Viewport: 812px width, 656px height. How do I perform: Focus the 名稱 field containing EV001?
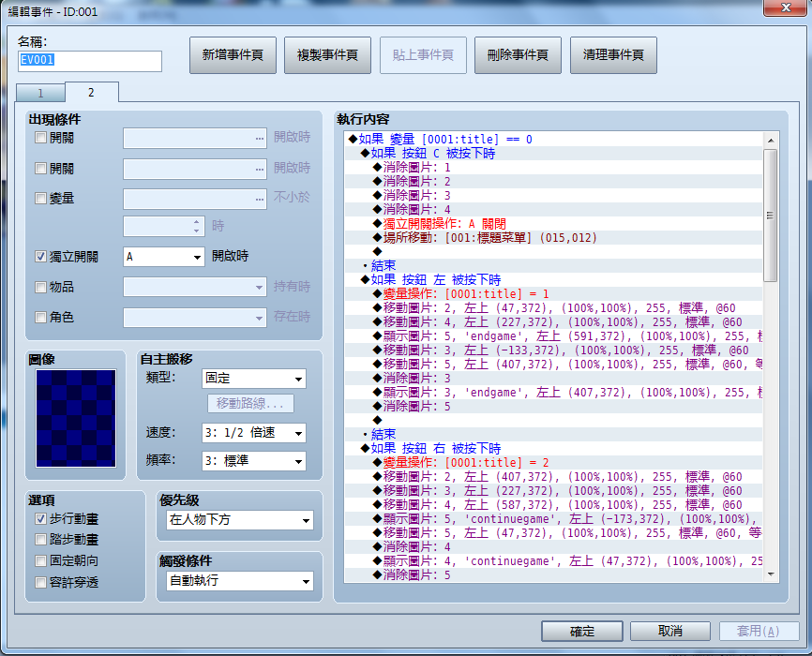pos(90,61)
